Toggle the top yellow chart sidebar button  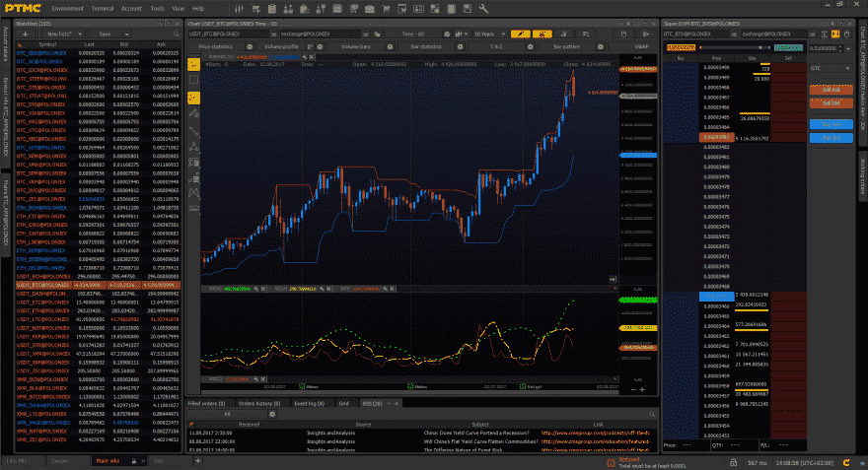pos(194,62)
